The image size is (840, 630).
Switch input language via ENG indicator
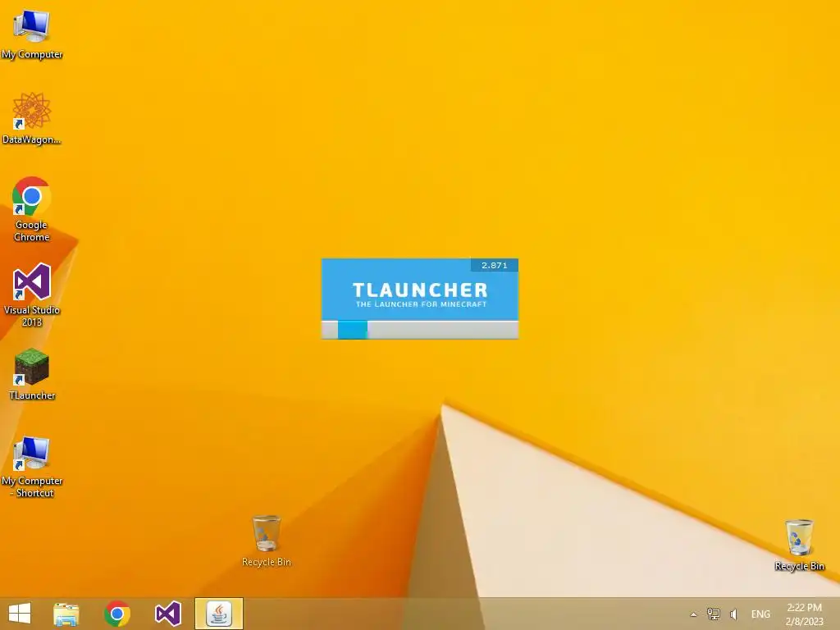click(x=760, y=614)
